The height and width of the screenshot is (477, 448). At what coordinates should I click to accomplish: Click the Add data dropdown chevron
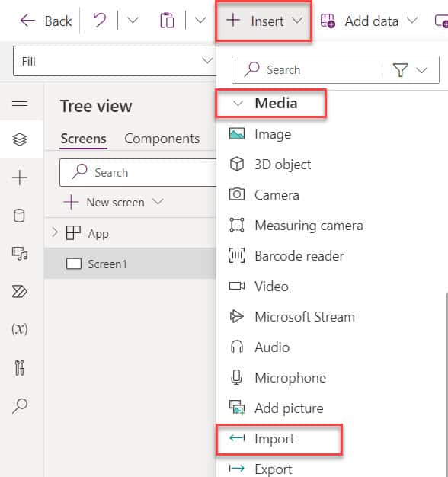412,21
